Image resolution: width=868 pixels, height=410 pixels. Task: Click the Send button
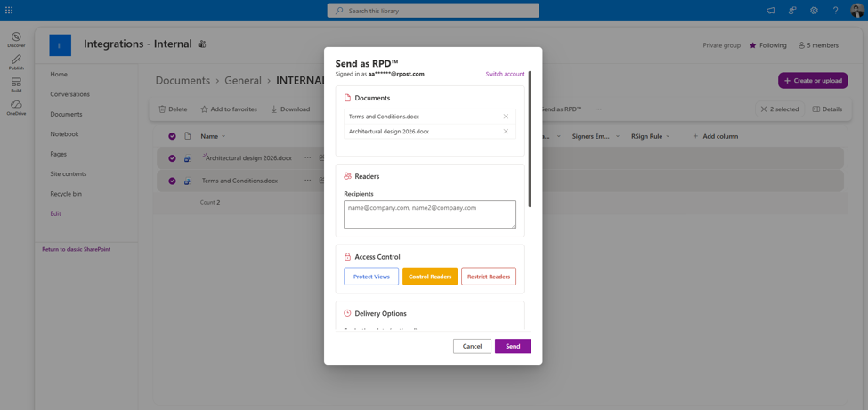pyautogui.click(x=513, y=346)
